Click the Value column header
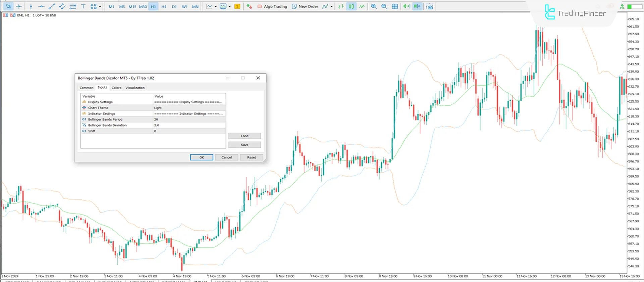644x282 pixels. pos(189,96)
